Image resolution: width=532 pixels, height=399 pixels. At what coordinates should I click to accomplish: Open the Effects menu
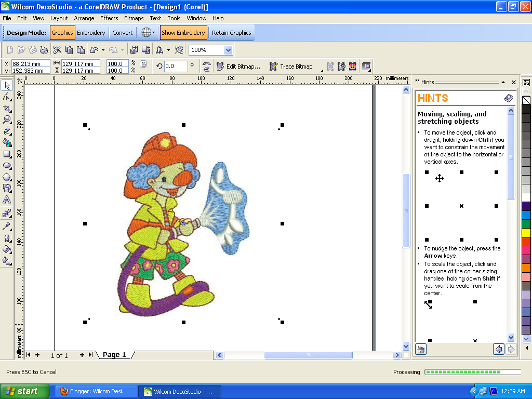click(109, 18)
